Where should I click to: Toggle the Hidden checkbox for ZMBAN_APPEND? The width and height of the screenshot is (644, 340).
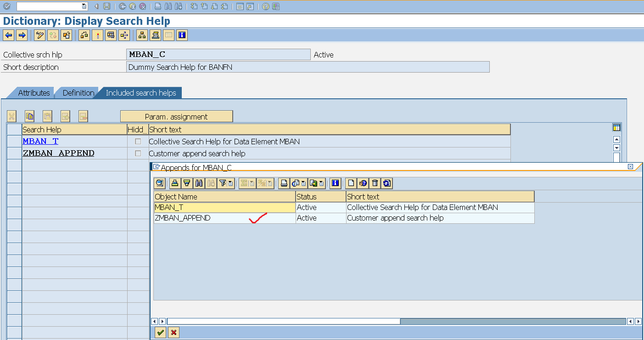(x=137, y=153)
